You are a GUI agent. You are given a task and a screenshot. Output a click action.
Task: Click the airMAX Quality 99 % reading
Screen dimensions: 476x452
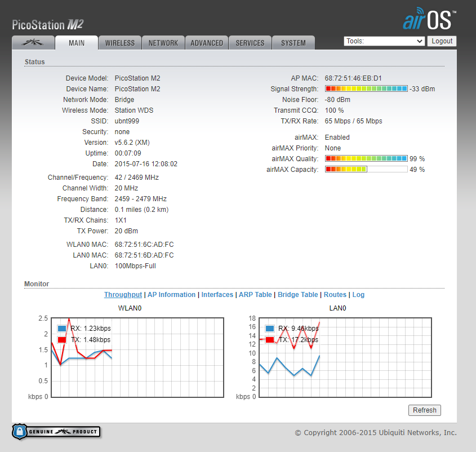pyautogui.click(x=417, y=159)
